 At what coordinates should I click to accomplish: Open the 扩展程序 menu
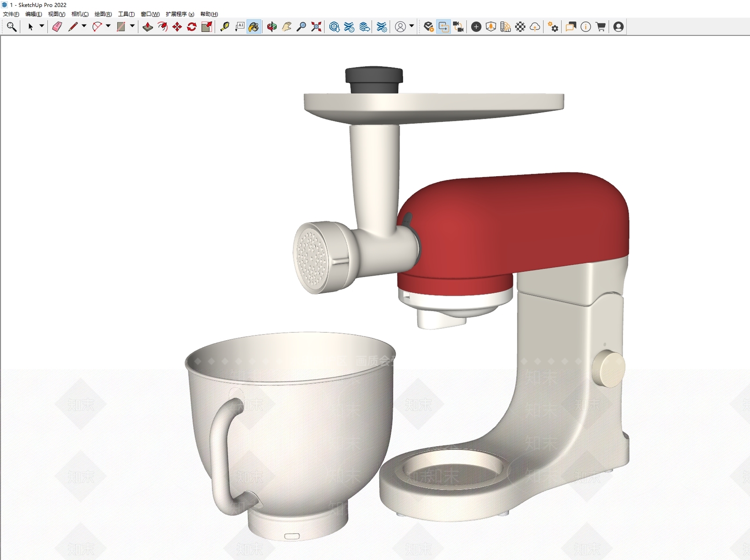click(x=180, y=14)
